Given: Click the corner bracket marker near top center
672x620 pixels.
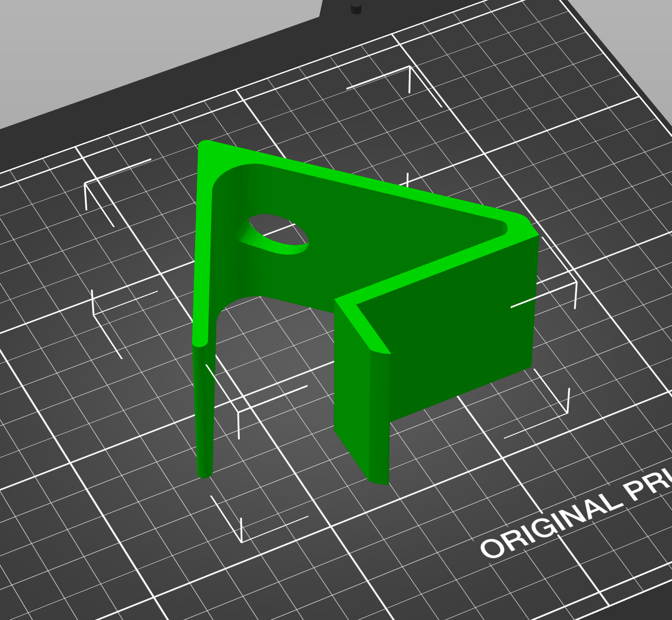Looking at the screenshot, I should pos(411,79).
